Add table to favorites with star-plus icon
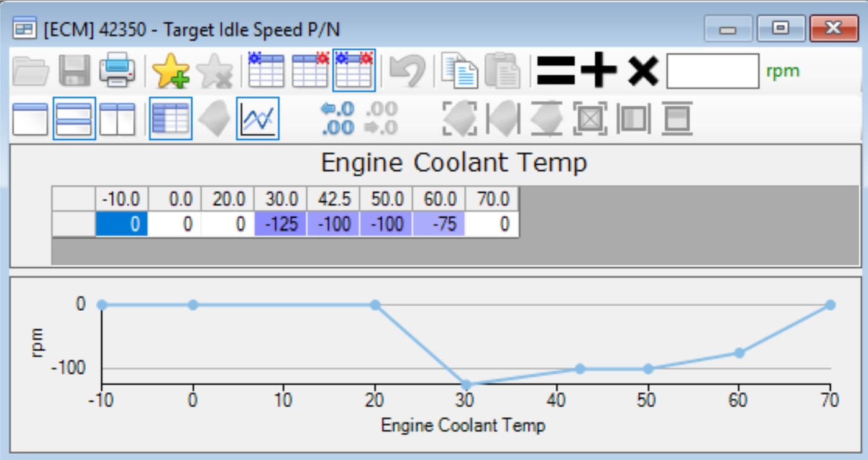Image resolution: width=868 pixels, height=460 pixels. tap(171, 71)
